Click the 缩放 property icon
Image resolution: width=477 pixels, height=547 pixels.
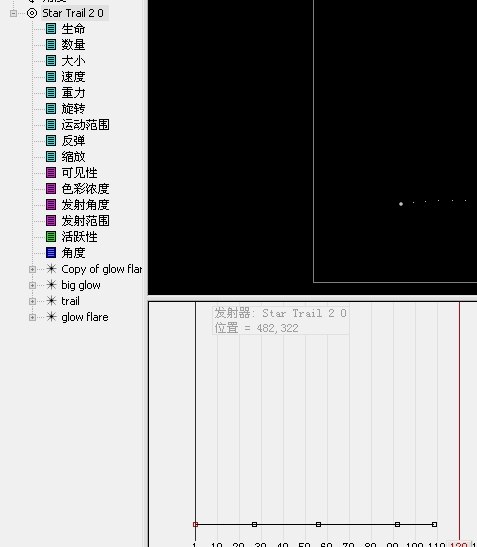(51, 157)
